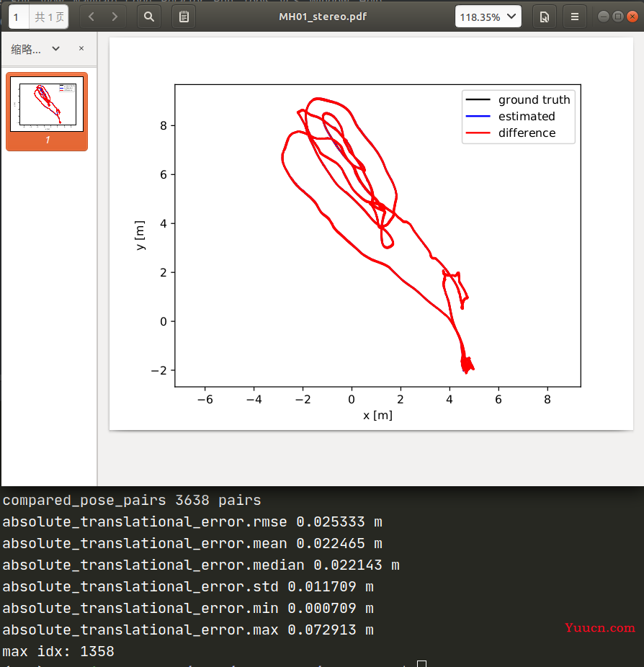Viewport: 644px width, 667px height.
Task: Select page 1 thumbnail
Action: coord(47,112)
